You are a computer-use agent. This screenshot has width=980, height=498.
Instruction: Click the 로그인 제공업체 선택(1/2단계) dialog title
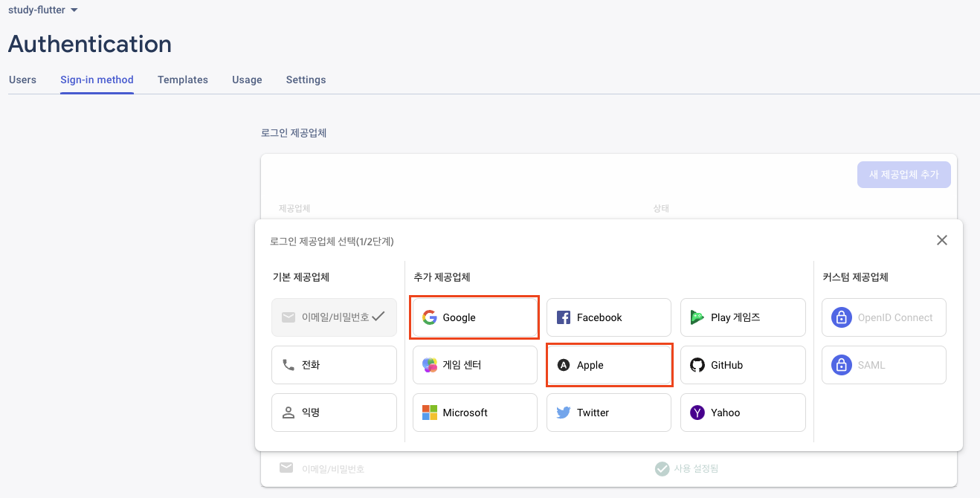(x=332, y=241)
